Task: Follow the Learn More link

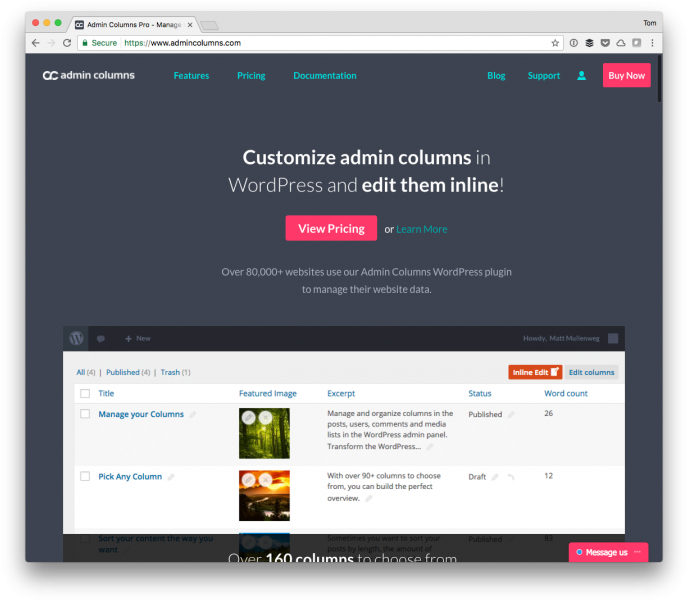Action: tap(421, 229)
